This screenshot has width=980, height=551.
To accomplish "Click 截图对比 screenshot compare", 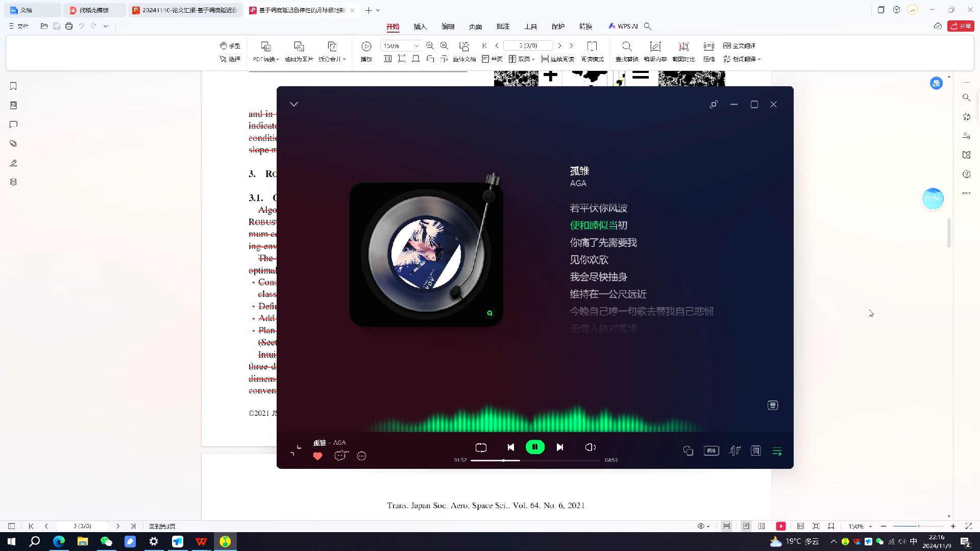I will click(x=683, y=52).
